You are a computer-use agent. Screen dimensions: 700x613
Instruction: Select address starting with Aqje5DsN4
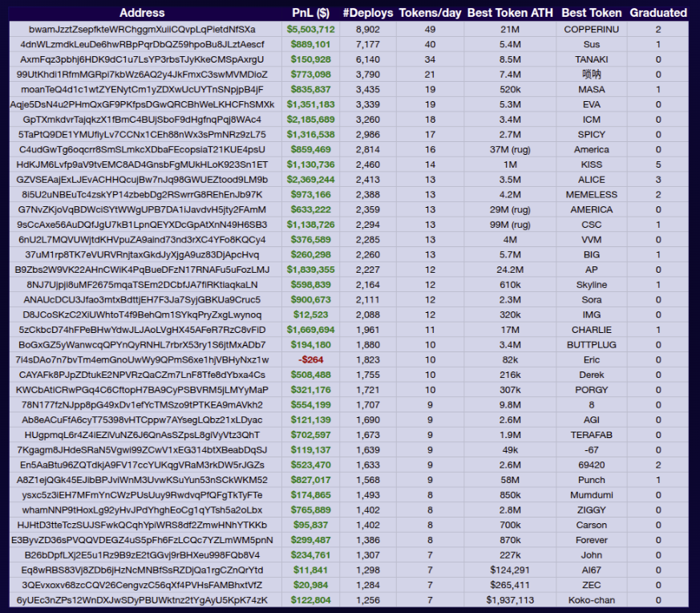(142, 104)
